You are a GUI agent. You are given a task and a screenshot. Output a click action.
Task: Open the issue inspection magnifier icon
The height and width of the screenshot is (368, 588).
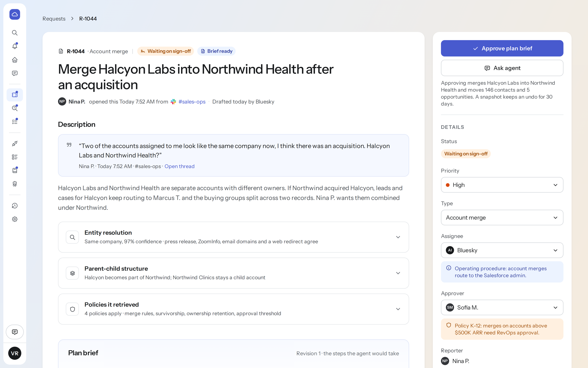(x=15, y=108)
